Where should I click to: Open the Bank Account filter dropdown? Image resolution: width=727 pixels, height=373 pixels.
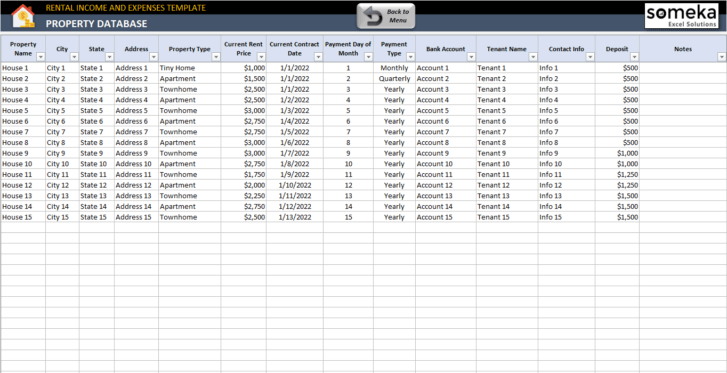pyautogui.click(x=471, y=57)
